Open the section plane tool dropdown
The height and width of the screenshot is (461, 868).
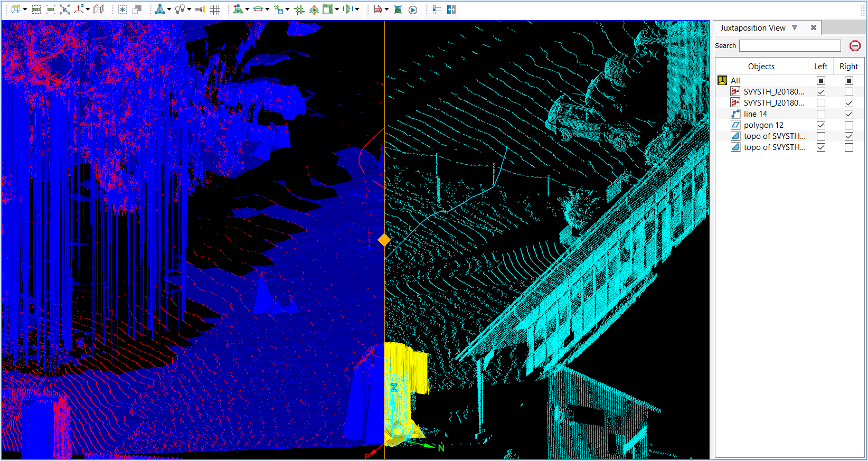point(357,10)
